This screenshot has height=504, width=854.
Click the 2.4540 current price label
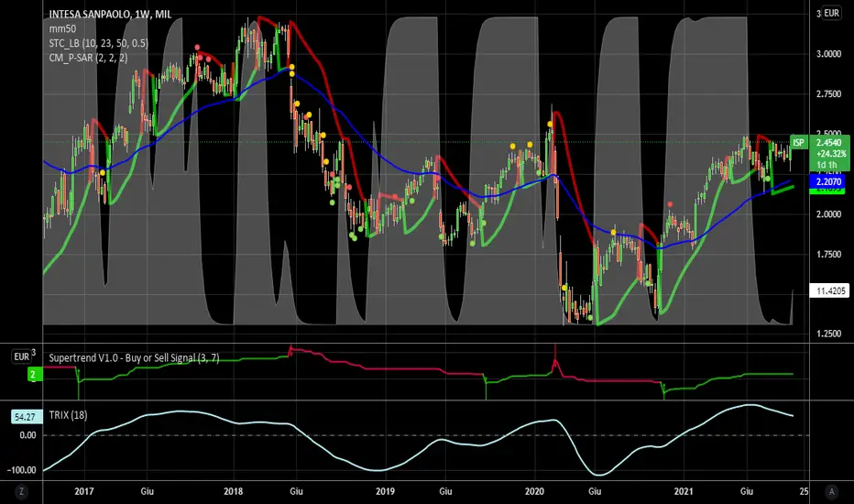828,143
